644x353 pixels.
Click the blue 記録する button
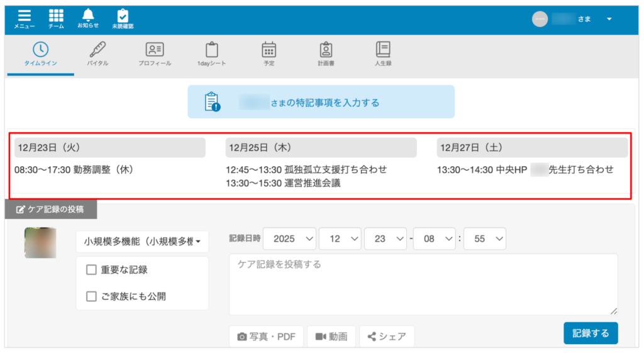pos(590,333)
